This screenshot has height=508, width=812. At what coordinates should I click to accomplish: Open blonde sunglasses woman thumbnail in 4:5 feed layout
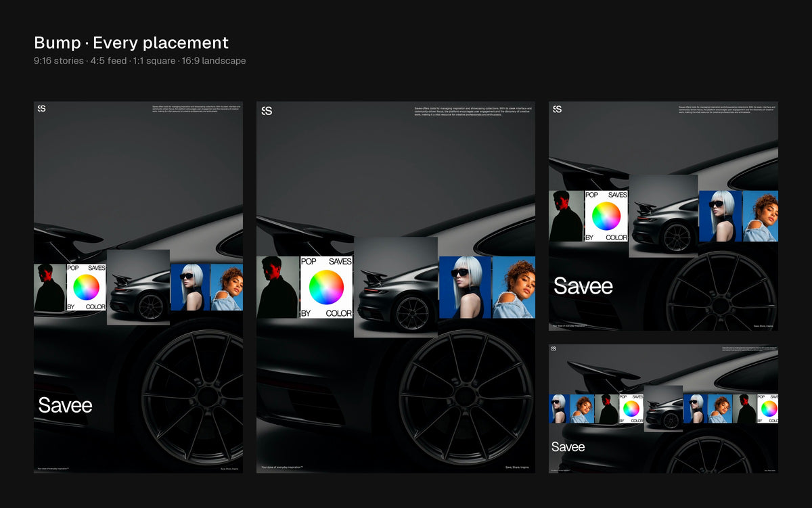466,287
